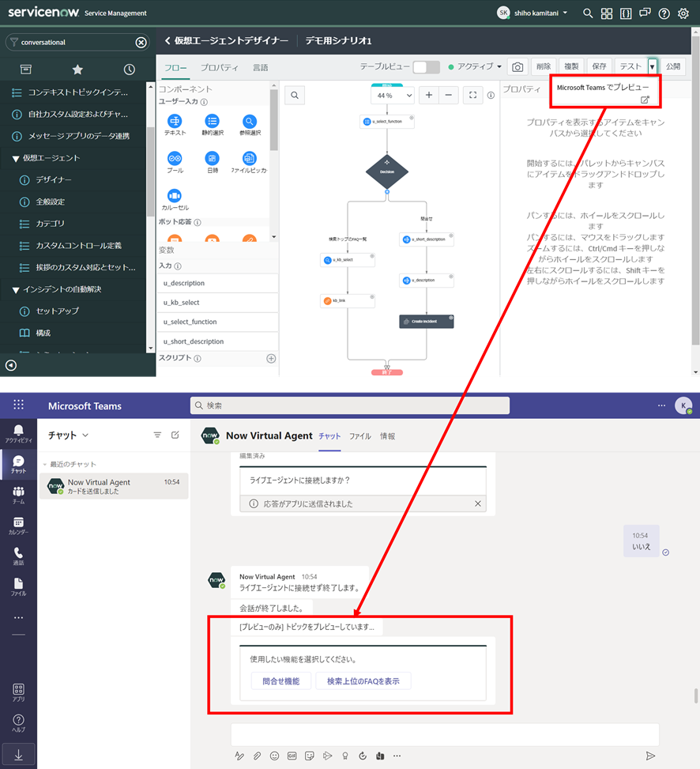Send the Teams message
This screenshot has height=769, width=700.
click(650, 756)
